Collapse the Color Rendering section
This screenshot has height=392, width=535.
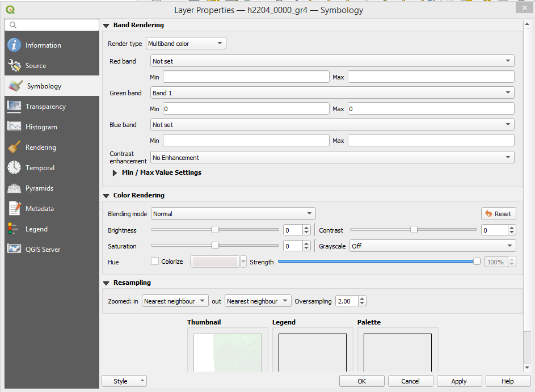[106, 196]
